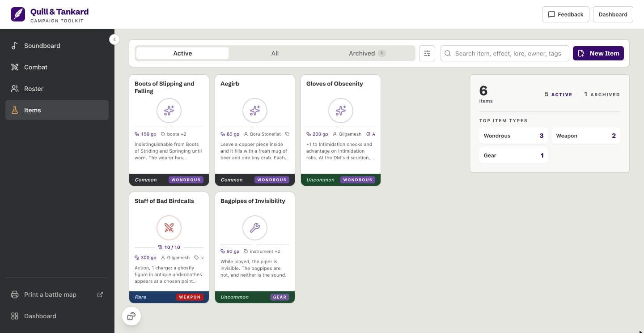Open the Bagpipes of Invisibility title
This screenshot has height=333, width=644.
click(x=253, y=201)
